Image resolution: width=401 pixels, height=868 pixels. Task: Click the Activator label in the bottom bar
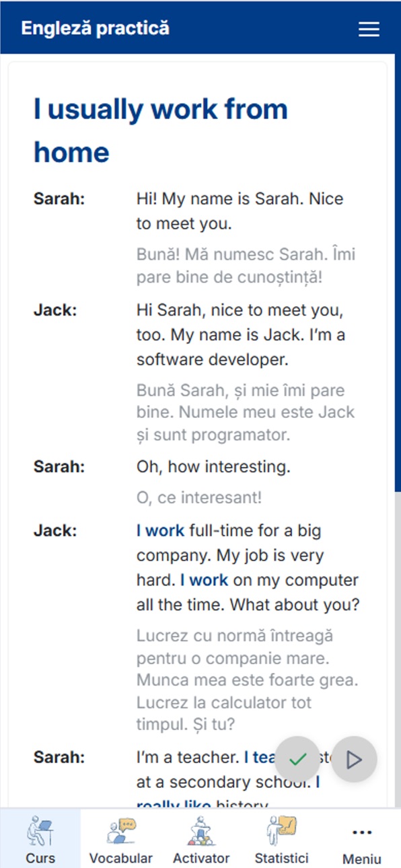pos(201,858)
